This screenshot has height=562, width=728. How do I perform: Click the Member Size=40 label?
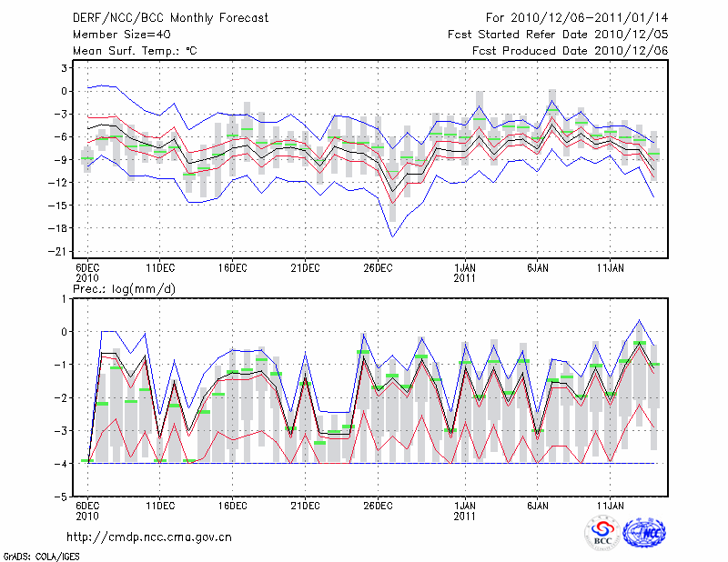coord(115,35)
